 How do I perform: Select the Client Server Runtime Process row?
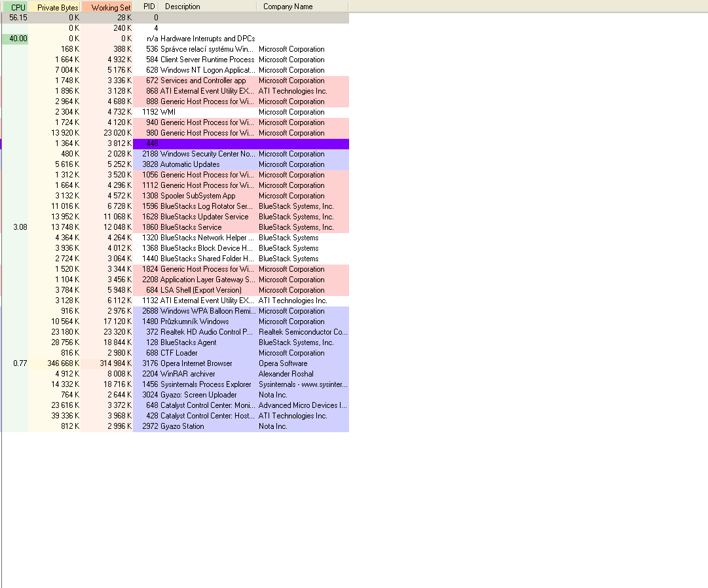[x=175, y=60]
